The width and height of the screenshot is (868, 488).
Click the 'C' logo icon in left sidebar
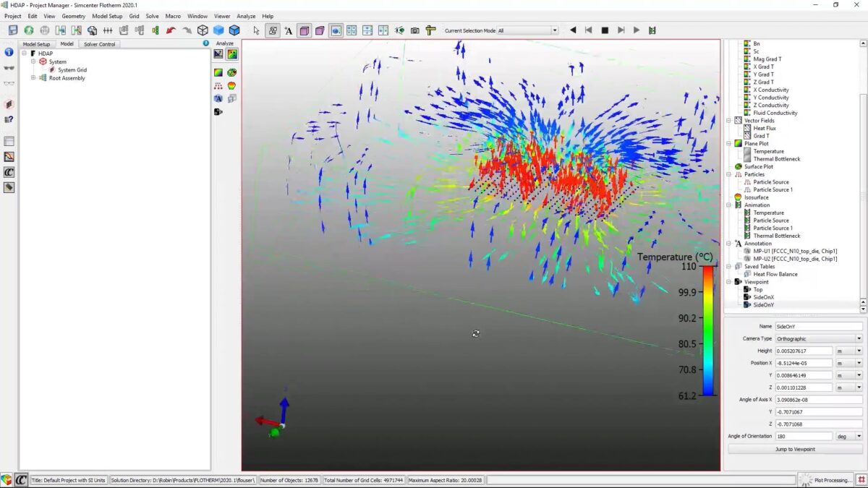coord(9,172)
